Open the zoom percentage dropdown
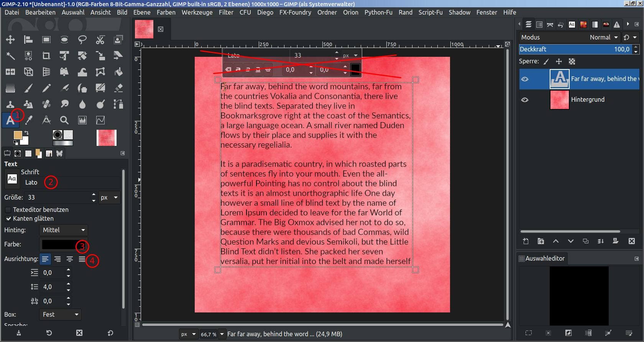 pos(222,334)
